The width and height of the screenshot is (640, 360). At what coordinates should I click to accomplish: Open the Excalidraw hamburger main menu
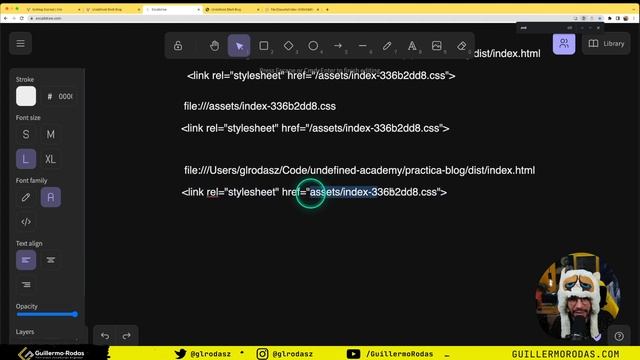(20, 43)
